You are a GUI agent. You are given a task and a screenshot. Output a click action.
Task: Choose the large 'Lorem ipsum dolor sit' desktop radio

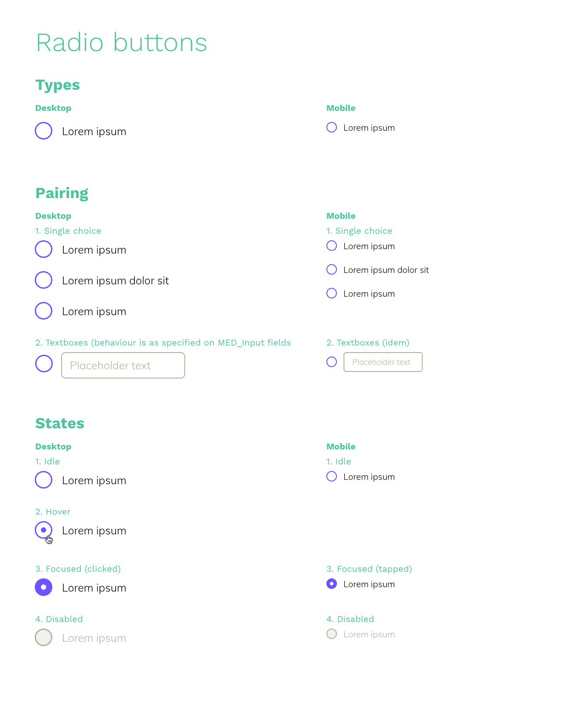coord(44,280)
